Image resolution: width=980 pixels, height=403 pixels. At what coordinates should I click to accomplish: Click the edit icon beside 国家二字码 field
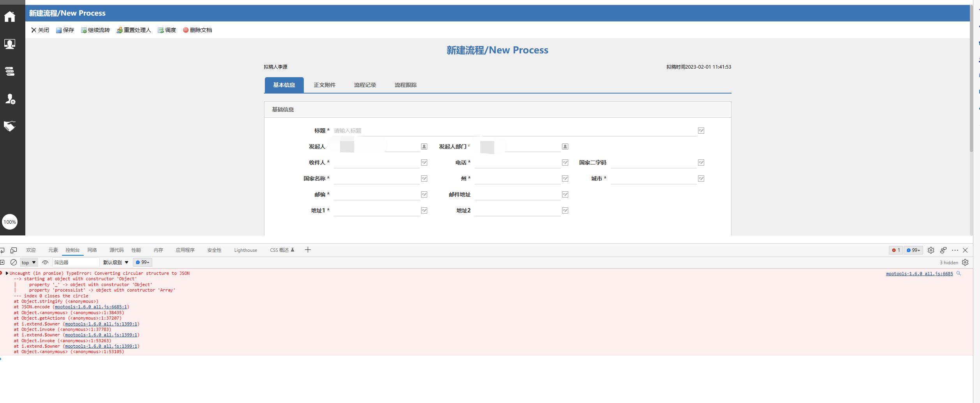click(701, 163)
